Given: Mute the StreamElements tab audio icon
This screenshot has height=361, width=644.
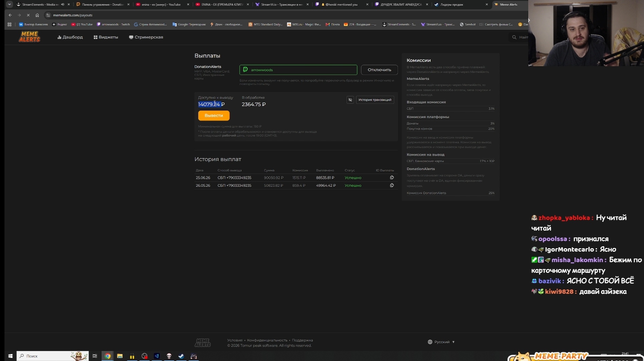Looking at the screenshot, I should (x=63, y=4).
